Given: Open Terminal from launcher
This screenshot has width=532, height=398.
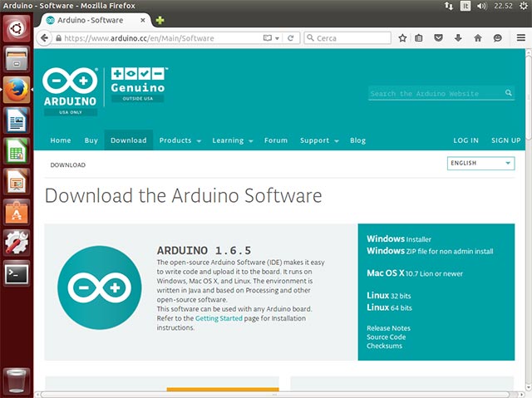Looking at the screenshot, I should click(17, 273).
